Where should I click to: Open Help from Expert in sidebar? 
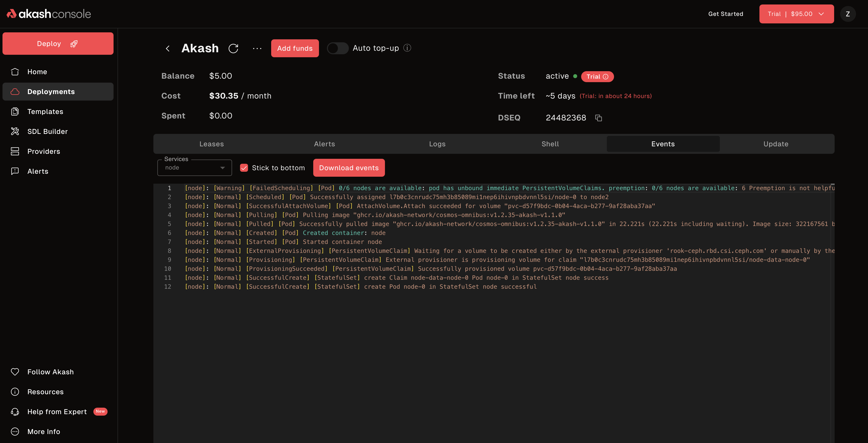click(x=57, y=412)
